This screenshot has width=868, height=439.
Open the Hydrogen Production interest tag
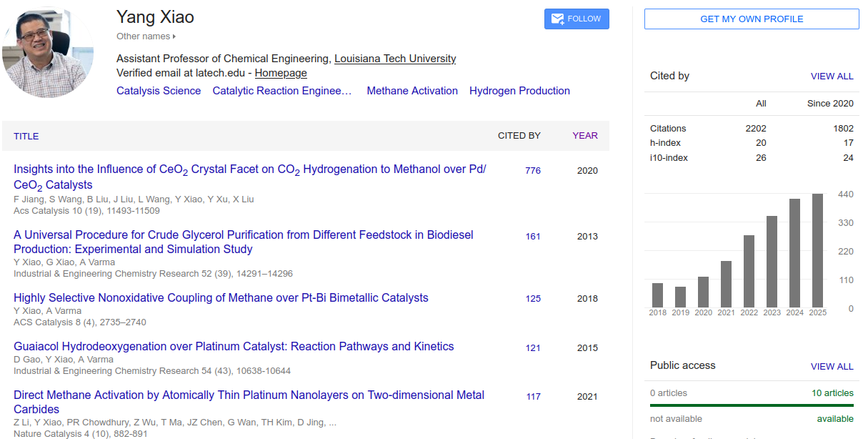click(x=519, y=91)
